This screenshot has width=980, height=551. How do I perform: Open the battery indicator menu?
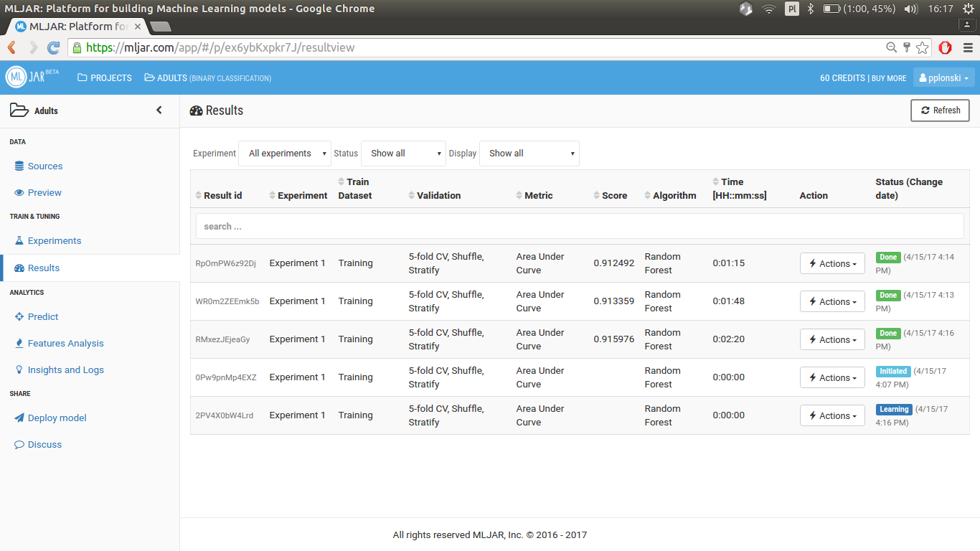[x=859, y=9]
